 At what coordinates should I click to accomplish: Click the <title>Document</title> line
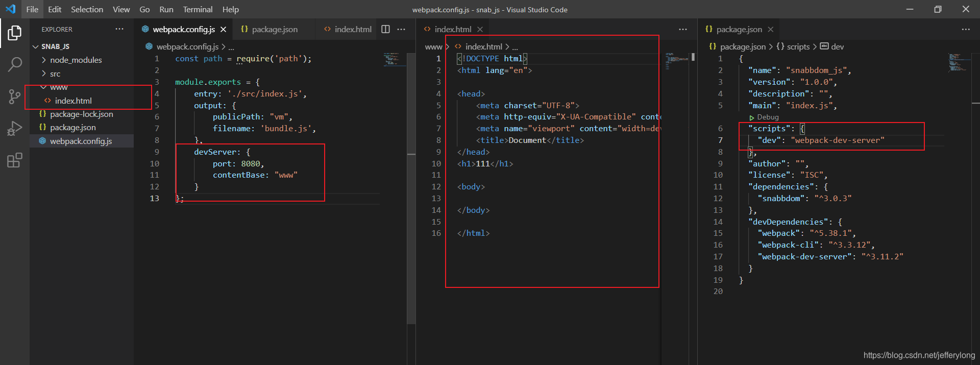[x=530, y=140]
